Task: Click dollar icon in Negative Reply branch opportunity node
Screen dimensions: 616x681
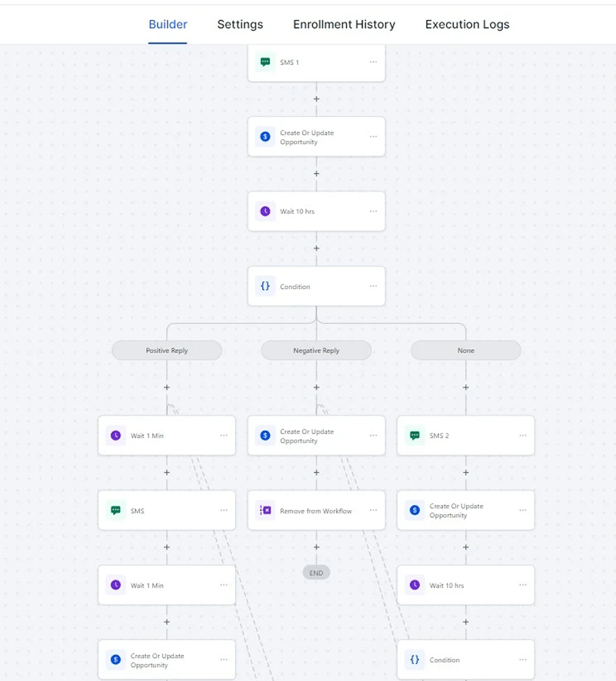Action: pos(265,435)
